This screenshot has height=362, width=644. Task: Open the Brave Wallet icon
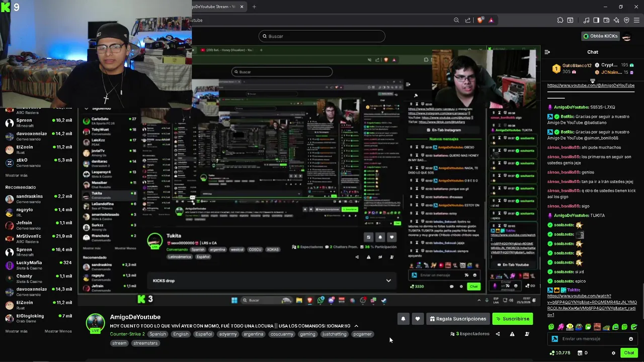tap(606, 20)
